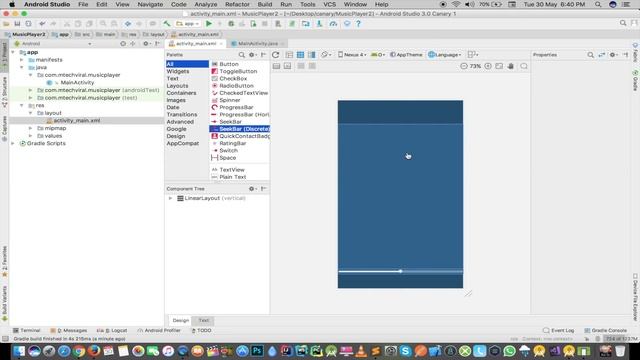The height and width of the screenshot is (360, 640).
Task: Show Design plus Blueprint view
Action: point(311,55)
